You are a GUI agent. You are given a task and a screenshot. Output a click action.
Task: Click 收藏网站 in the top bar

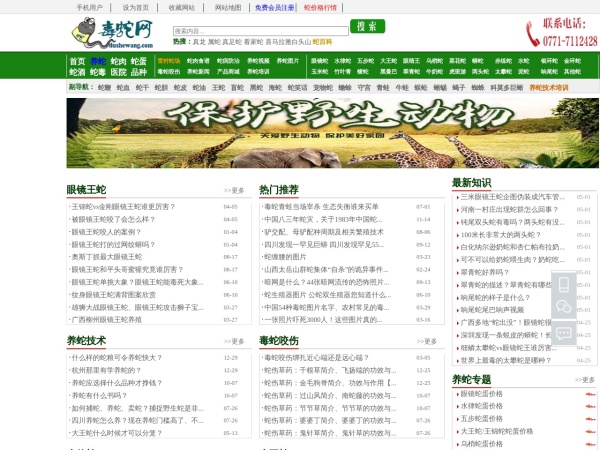[x=182, y=8]
